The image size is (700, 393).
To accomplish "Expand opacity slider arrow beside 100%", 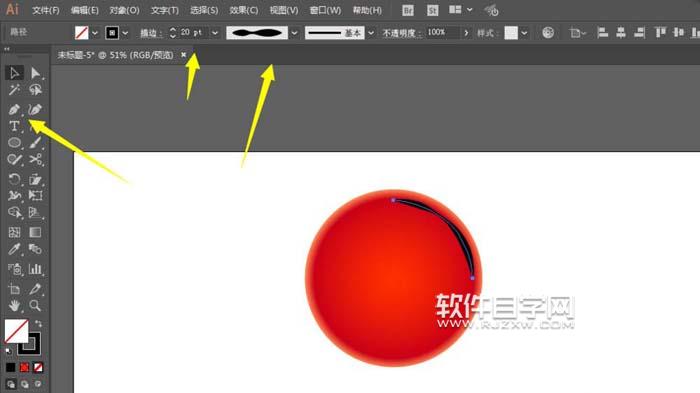I will (466, 33).
